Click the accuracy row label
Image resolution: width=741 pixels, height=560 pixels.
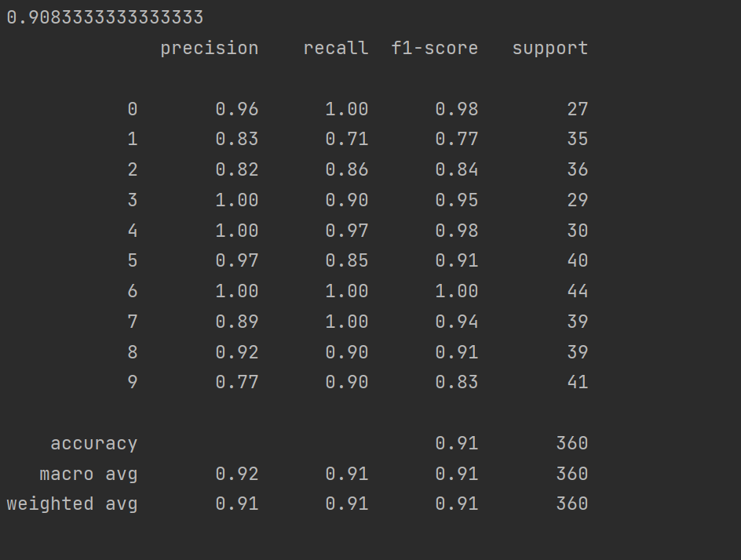click(93, 444)
